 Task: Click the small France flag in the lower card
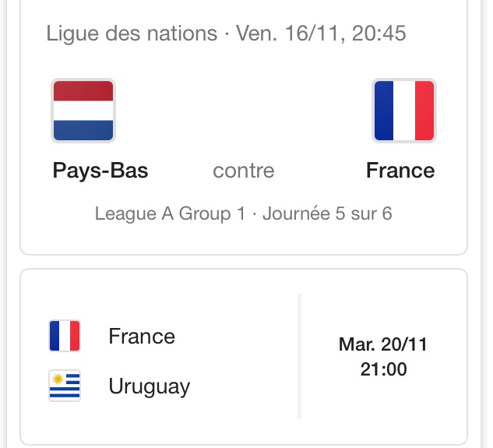point(65,336)
